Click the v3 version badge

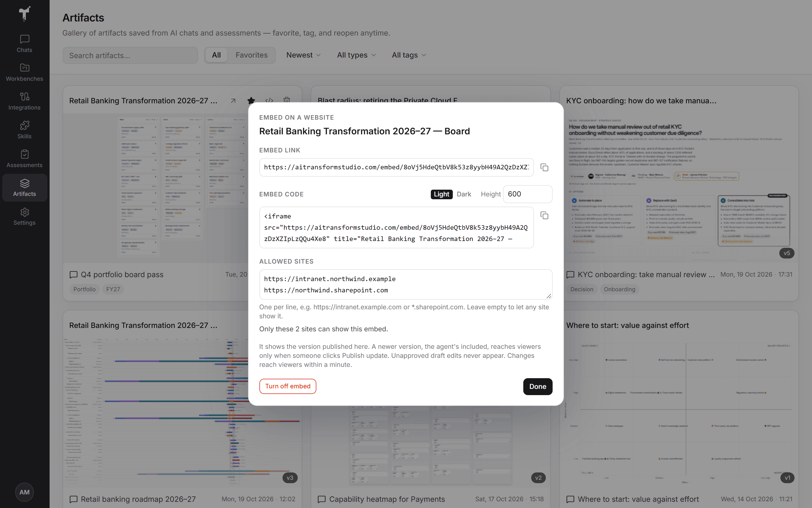(x=290, y=478)
